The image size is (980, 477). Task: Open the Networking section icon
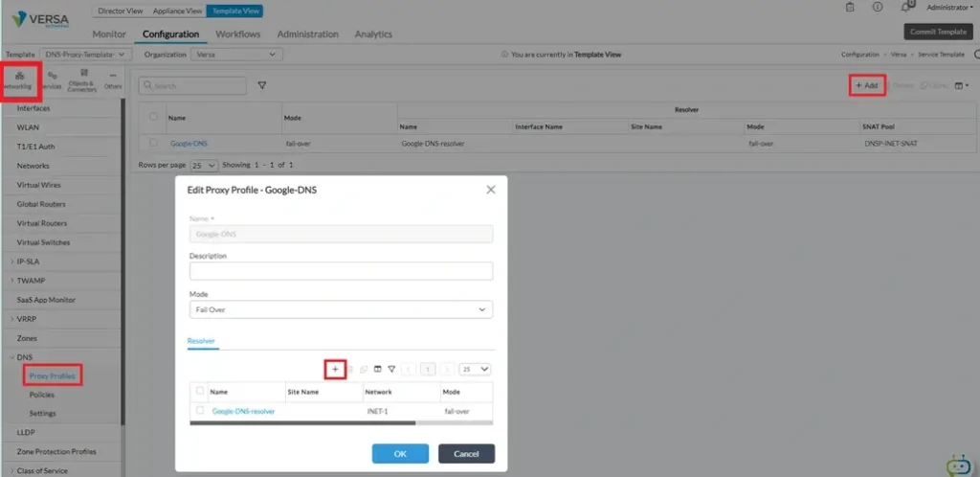(x=18, y=79)
